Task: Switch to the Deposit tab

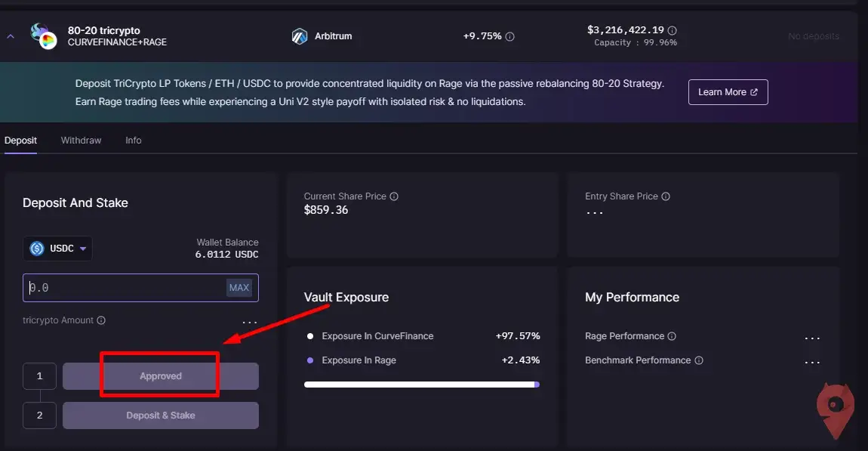Action: click(x=20, y=141)
